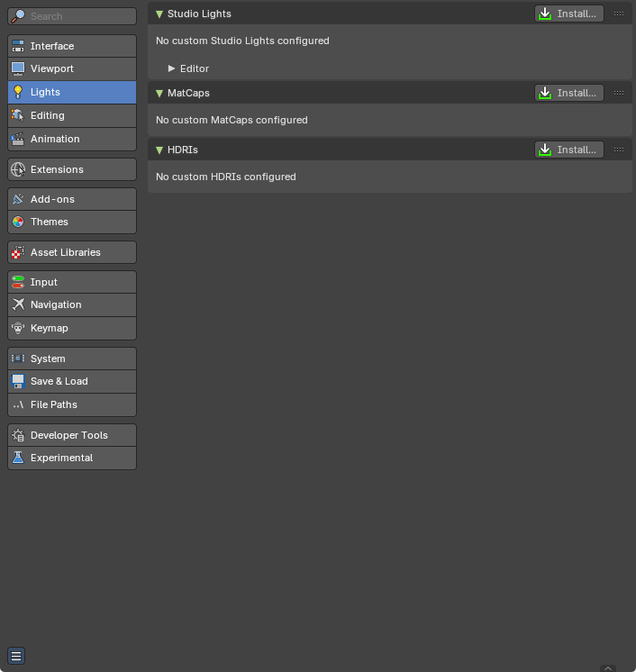Screen dimensions: 636x672
Task: Click the bottom-right region expand chevron
Action: pyautogui.click(x=608, y=668)
